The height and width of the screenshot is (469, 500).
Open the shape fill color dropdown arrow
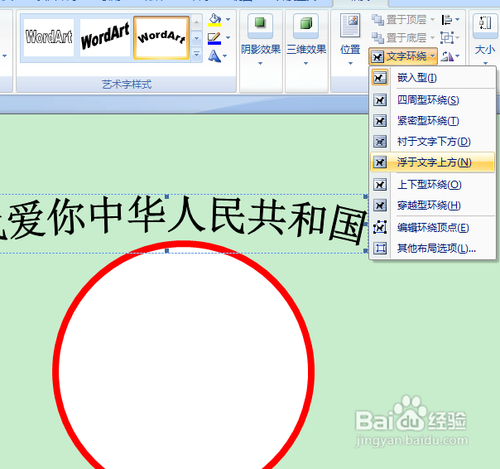point(228,20)
